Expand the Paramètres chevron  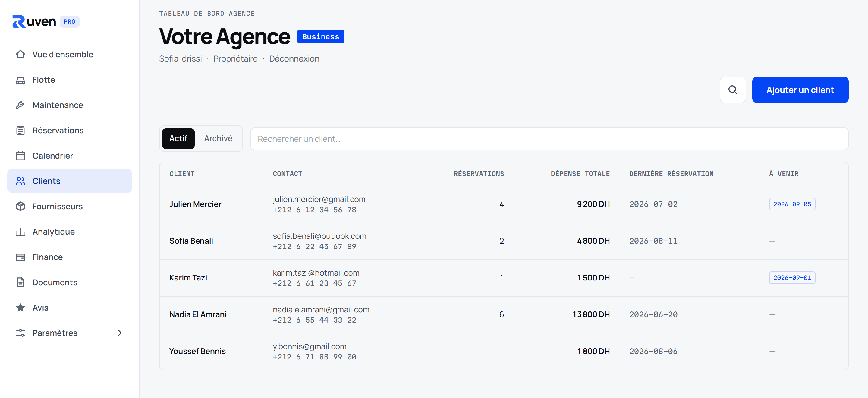(x=120, y=333)
